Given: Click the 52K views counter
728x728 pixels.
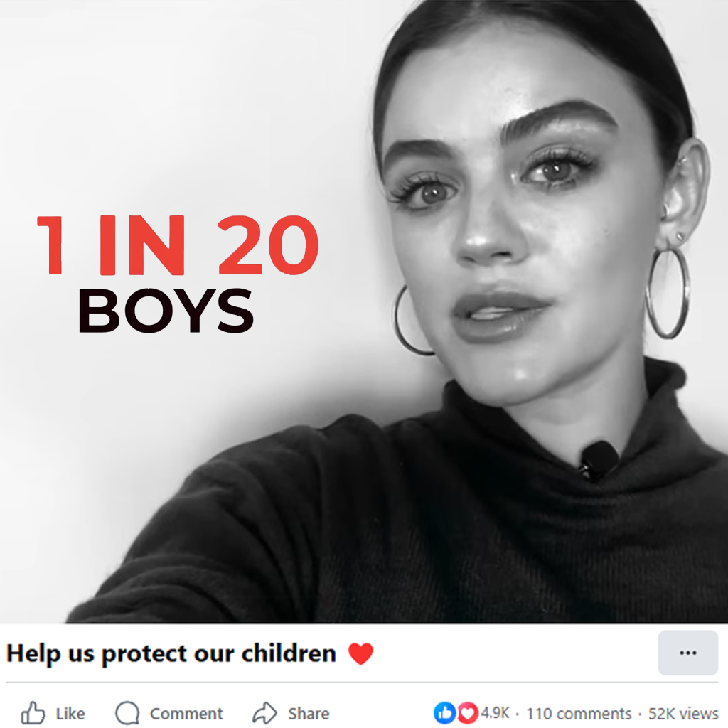Looking at the screenshot, I should pos(683,713).
